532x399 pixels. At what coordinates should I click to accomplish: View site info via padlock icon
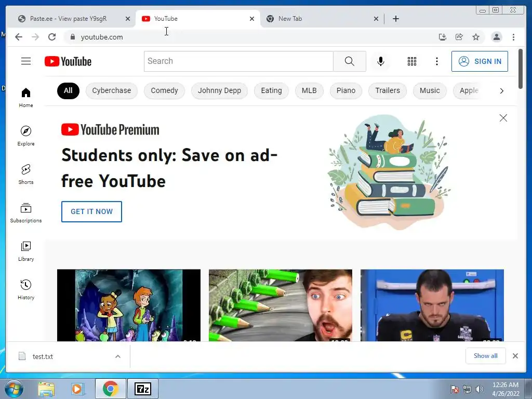point(72,37)
